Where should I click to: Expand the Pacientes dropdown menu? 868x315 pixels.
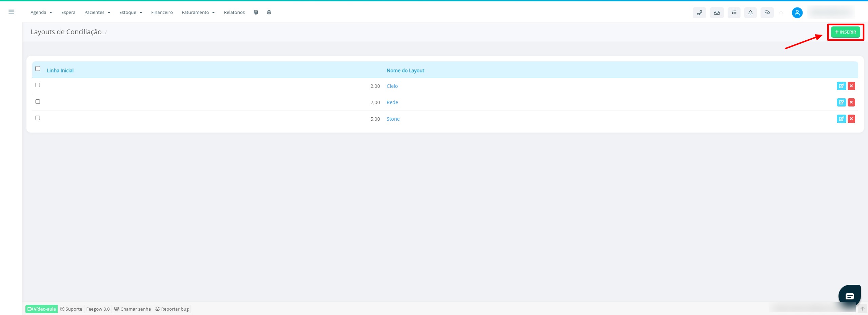[97, 13]
